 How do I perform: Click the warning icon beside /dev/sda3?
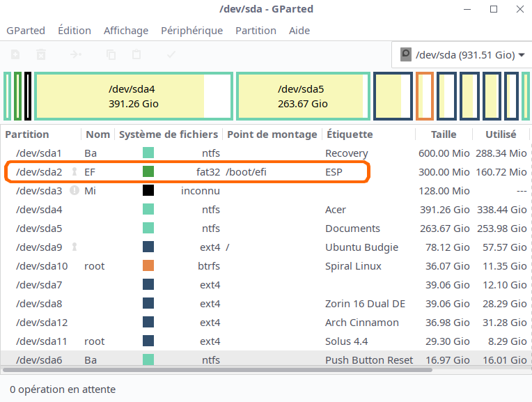coord(75,190)
